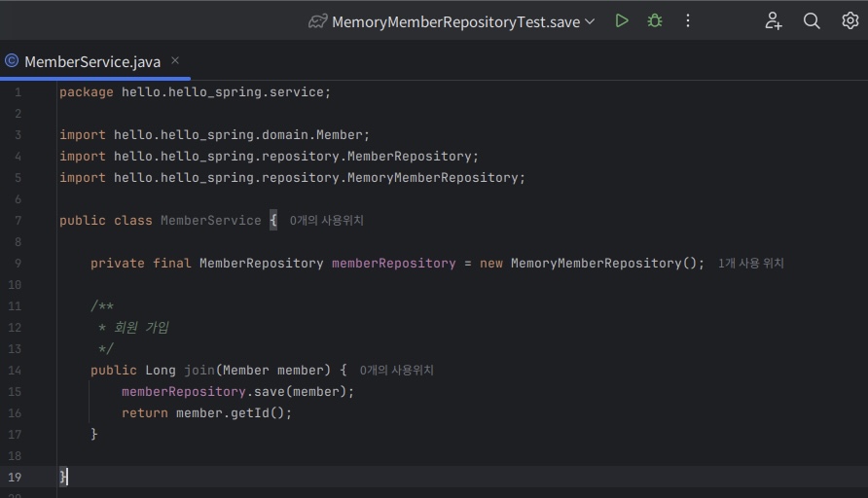Click the opening brace after MemberService on line 7
Viewport: 868px width, 498px height.
(272, 220)
